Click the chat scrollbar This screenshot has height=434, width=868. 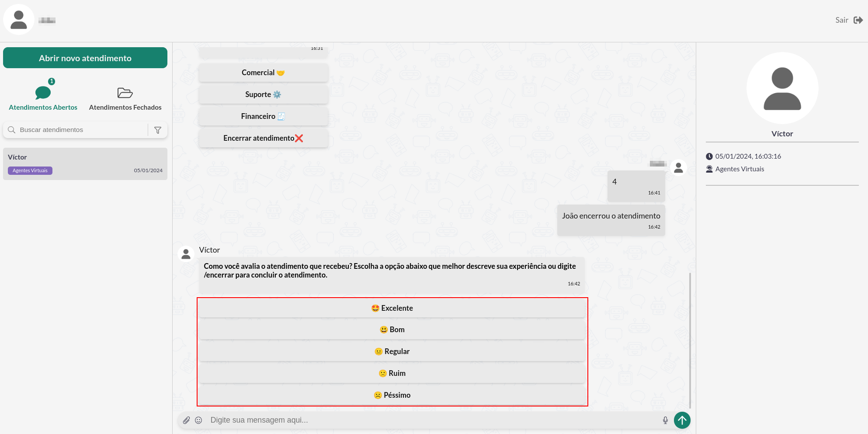click(690, 341)
